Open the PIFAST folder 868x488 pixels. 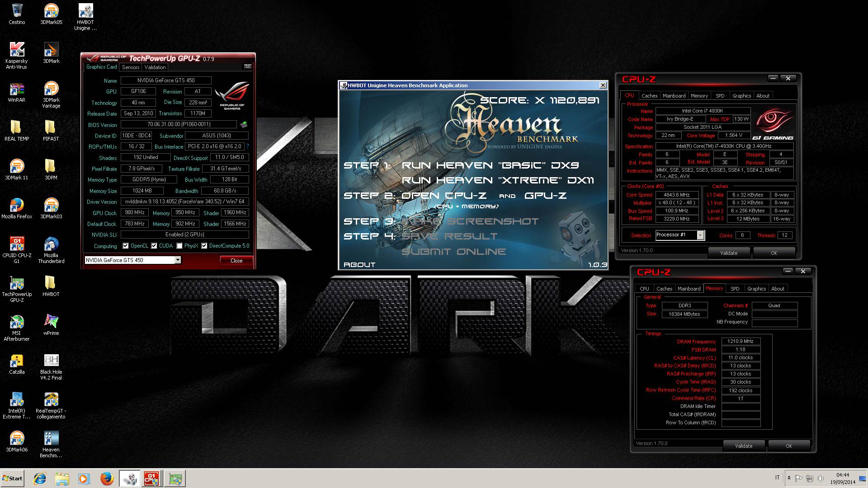tap(51, 131)
